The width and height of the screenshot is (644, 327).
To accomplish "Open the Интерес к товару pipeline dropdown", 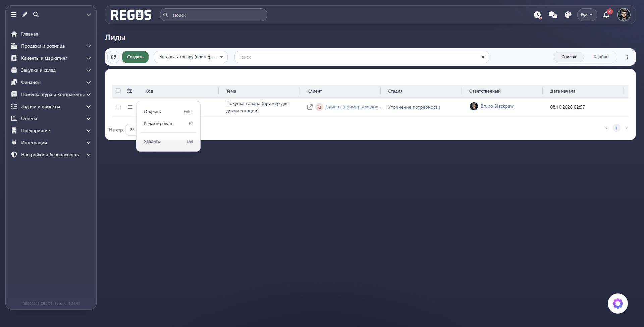I will coord(191,57).
